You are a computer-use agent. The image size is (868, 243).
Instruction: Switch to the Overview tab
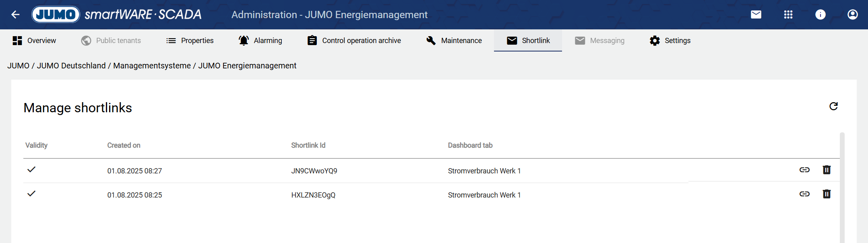coord(34,41)
